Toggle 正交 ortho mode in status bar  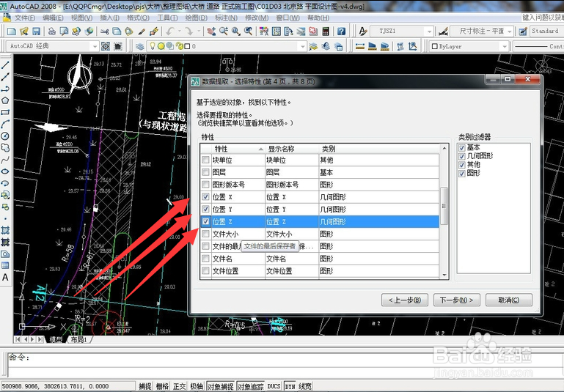(x=180, y=386)
